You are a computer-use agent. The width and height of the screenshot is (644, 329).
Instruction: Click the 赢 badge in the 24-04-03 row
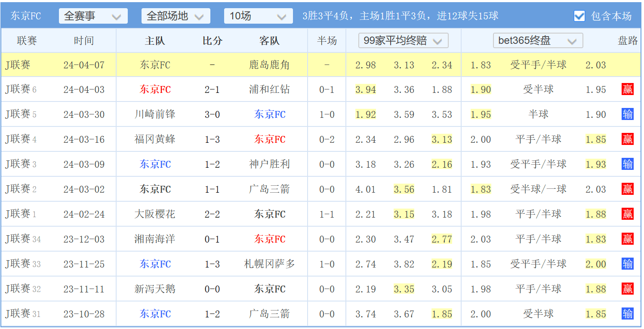pos(628,89)
